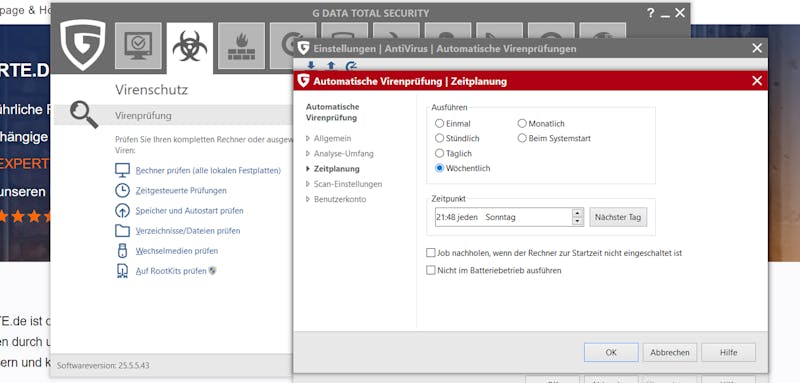Image resolution: width=800 pixels, height=383 pixels.
Task: Open help via the question mark icon
Action: [x=651, y=13]
